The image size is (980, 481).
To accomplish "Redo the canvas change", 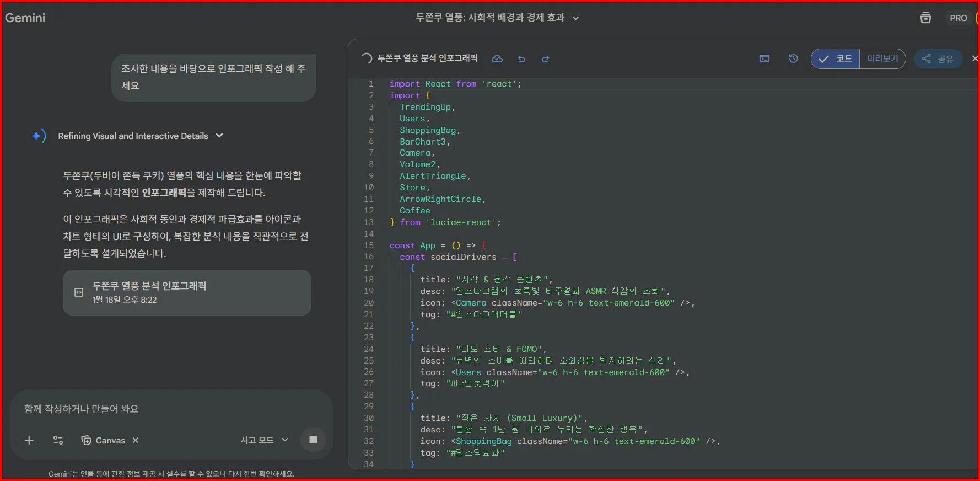I will 545,58.
